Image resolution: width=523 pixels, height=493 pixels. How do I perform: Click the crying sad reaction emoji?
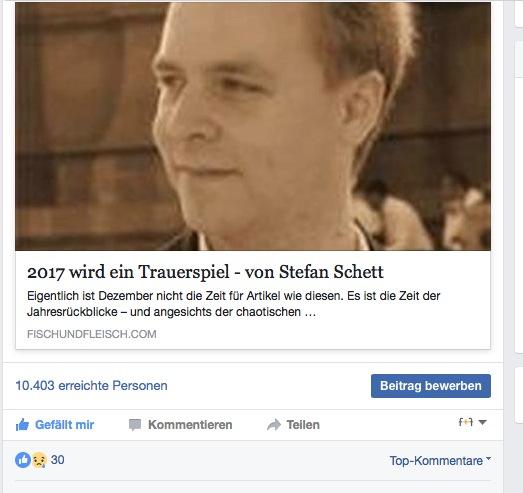(x=39, y=460)
